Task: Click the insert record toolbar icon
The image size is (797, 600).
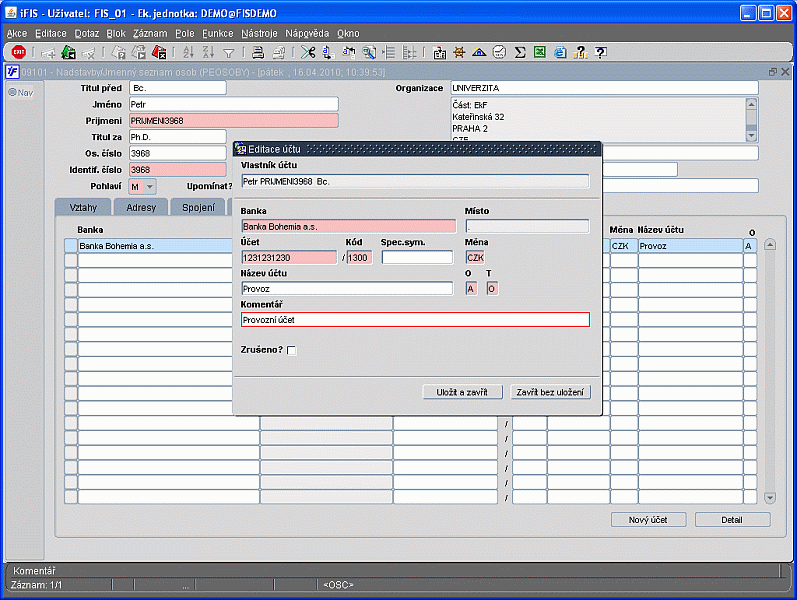Action: (x=48, y=52)
